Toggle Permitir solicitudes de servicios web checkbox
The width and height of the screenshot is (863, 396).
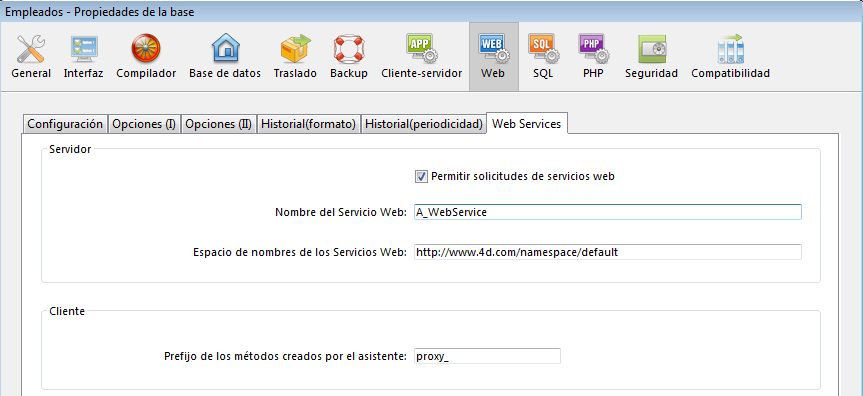point(421,176)
